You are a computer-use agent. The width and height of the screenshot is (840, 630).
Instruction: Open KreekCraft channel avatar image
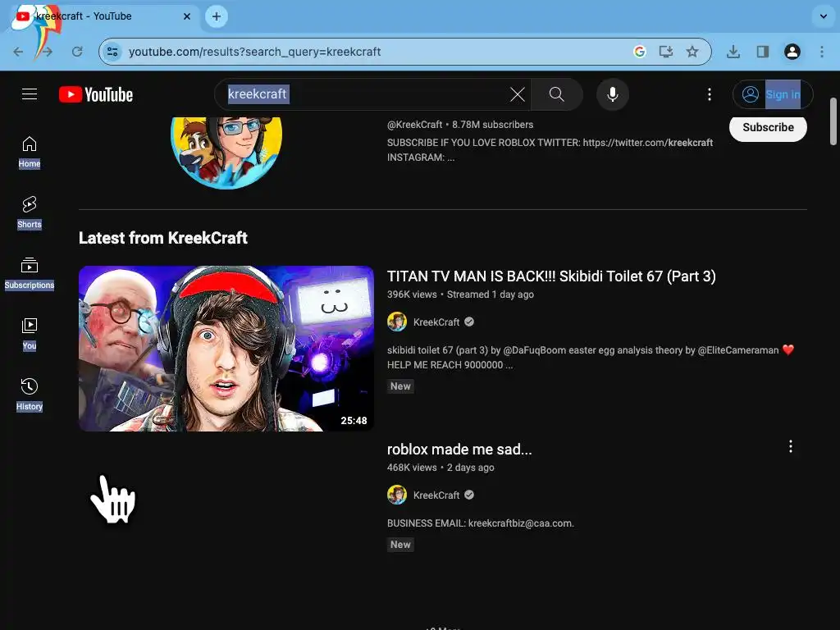click(x=226, y=153)
